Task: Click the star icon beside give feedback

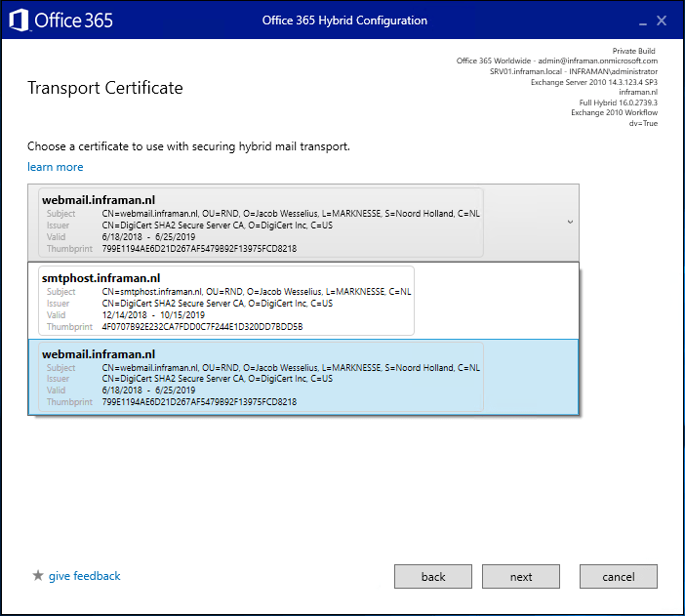Action: coord(38,576)
